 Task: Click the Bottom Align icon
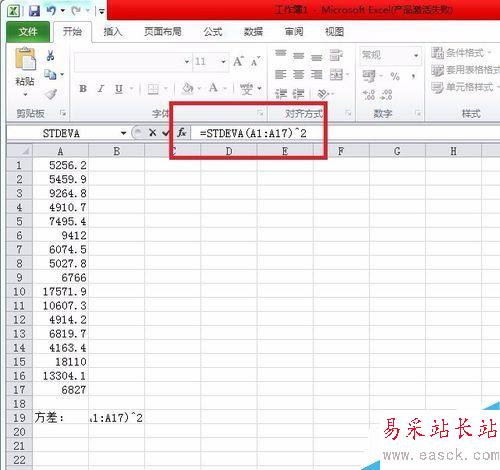pyautogui.click(x=316, y=57)
